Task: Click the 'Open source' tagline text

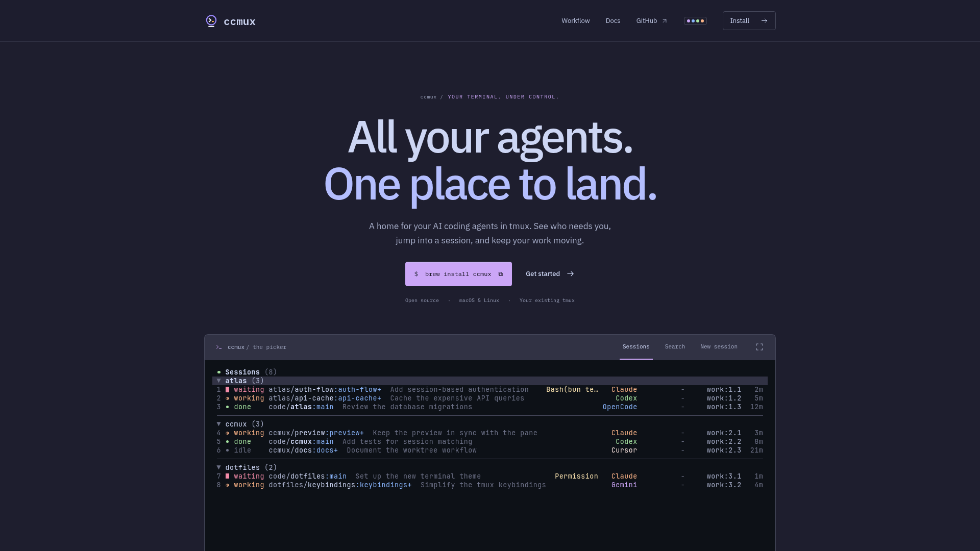Action: (422, 300)
